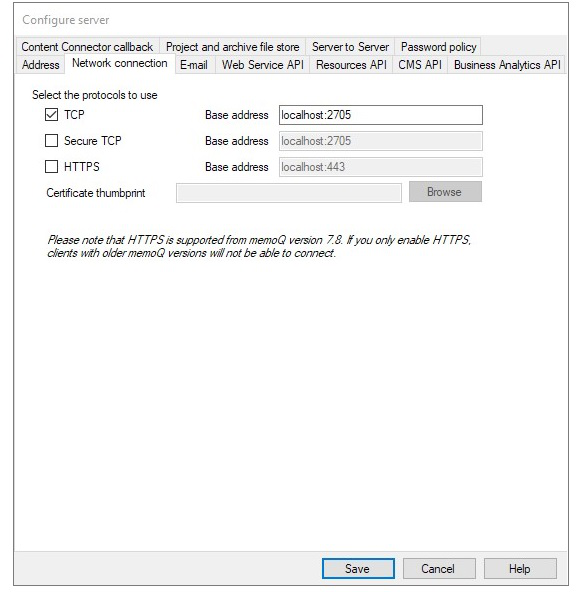Select the Network connection tab
The height and width of the screenshot is (594, 583).
click(120, 63)
